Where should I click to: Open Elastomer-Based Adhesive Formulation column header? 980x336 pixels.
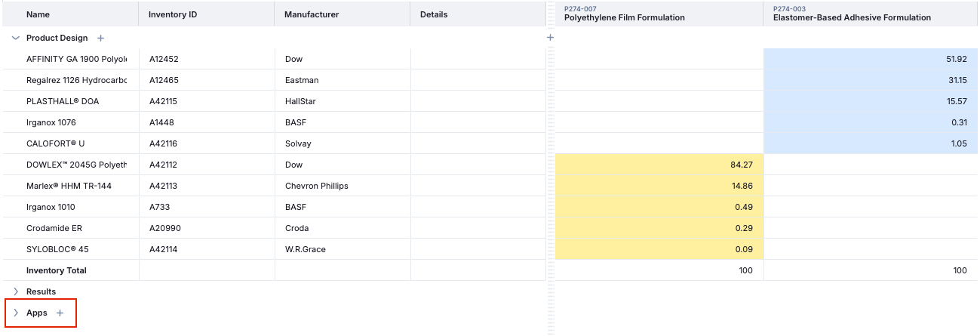852,17
